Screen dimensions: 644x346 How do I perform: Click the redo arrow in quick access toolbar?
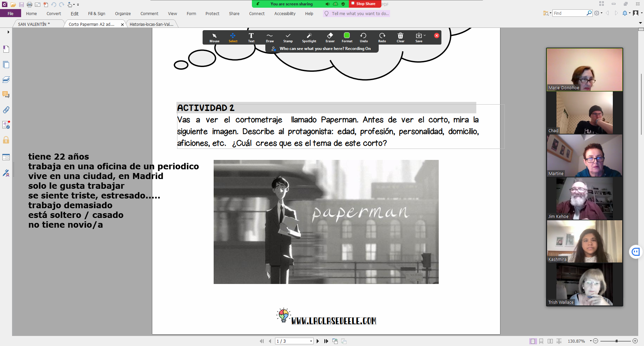click(62, 5)
